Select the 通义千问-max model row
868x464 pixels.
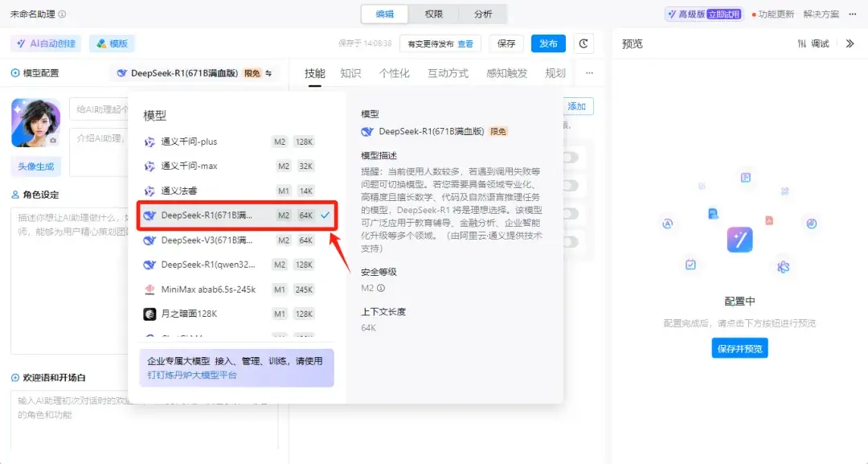click(x=236, y=166)
